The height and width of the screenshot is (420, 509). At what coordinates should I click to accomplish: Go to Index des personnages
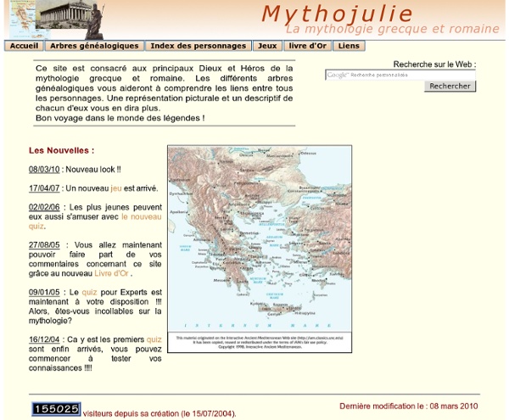[199, 46]
